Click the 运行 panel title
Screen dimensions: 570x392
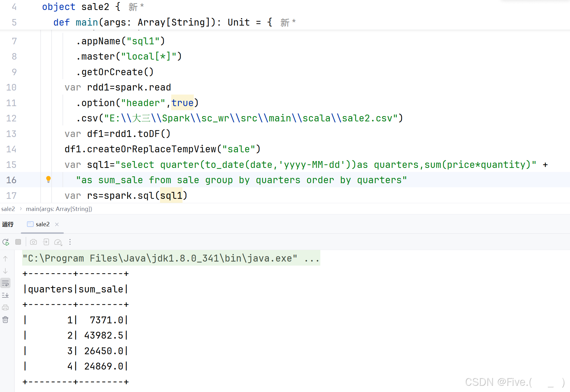(x=8, y=224)
